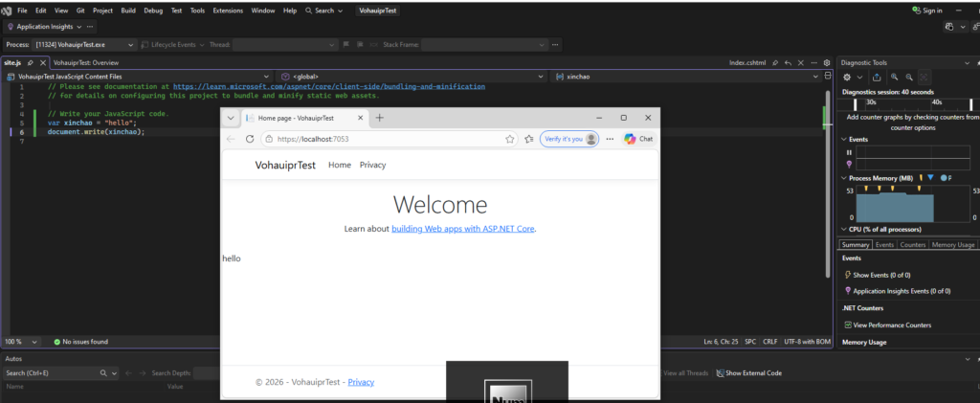This screenshot has height=403, width=980.
Task: Pin the site.js editor tab
Action: coord(32,62)
